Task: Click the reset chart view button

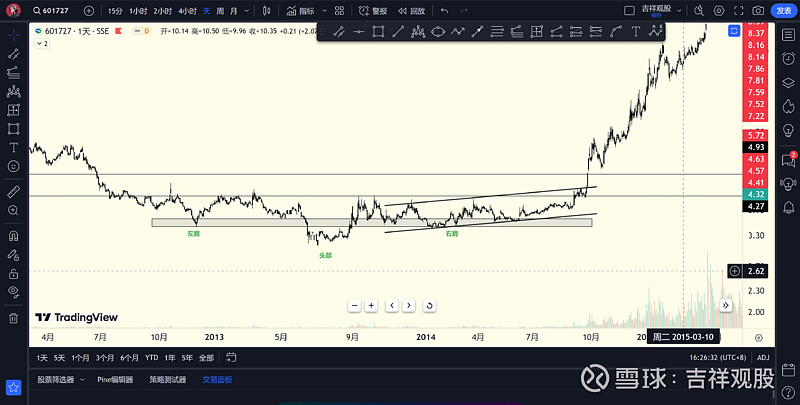Action: [x=430, y=306]
